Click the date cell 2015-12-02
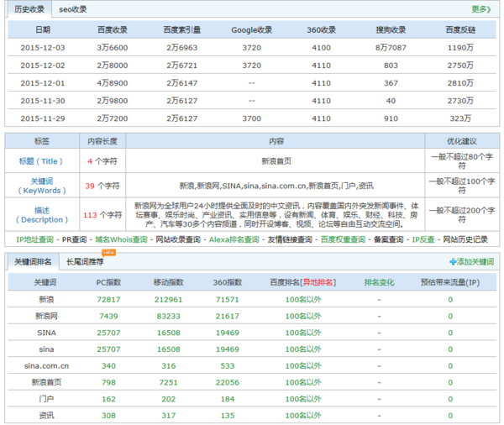The image size is (504, 425). [43, 66]
